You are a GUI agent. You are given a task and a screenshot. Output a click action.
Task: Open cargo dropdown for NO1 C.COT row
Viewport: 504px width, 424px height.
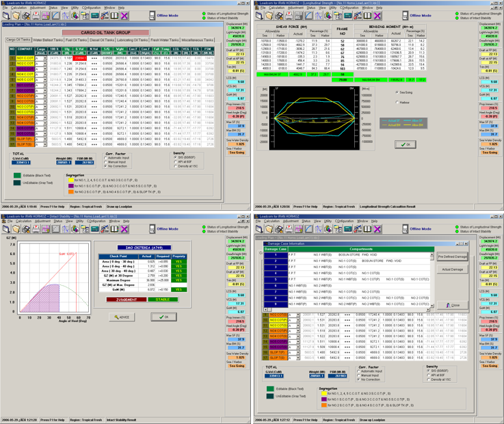(45, 59)
